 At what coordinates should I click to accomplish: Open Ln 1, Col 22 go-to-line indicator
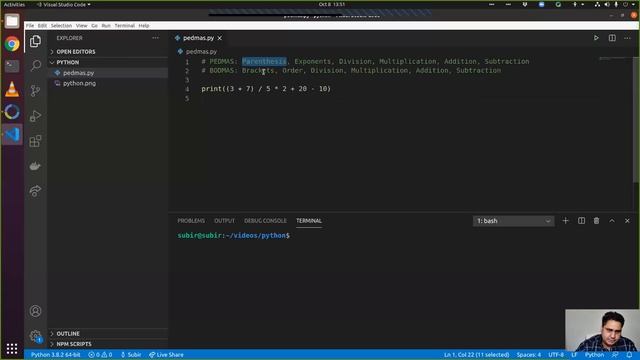pos(476,355)
